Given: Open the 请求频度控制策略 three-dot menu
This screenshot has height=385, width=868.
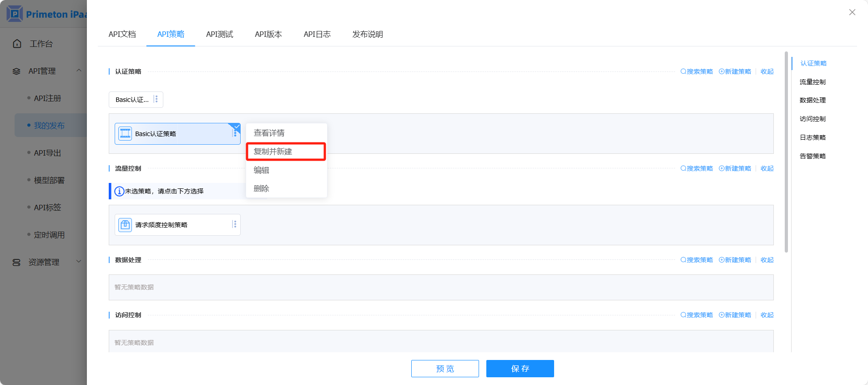Looking at the screenshot, I should click(x=234, y=224).
